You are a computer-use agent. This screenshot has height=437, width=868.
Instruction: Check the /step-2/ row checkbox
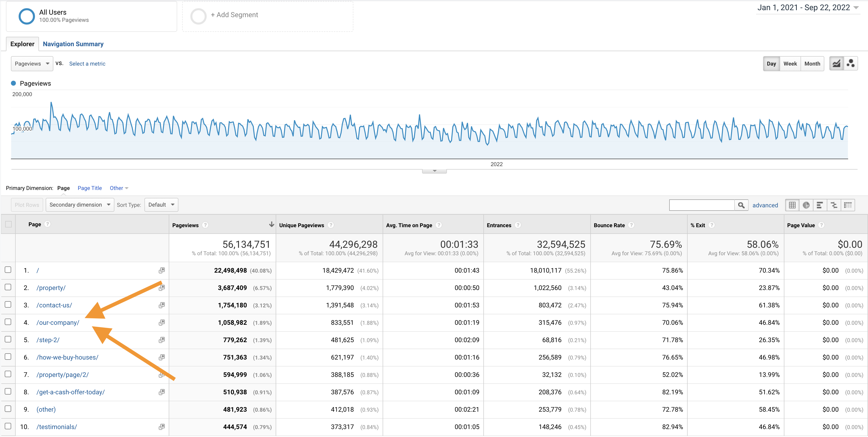[x=8, y=339]
